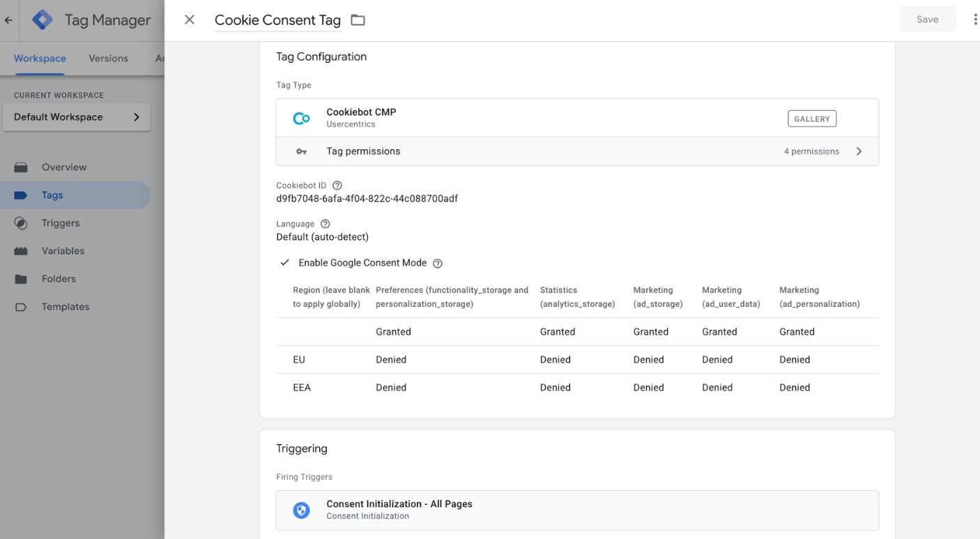Click the Cookiebot ID value text

(367, 199)
